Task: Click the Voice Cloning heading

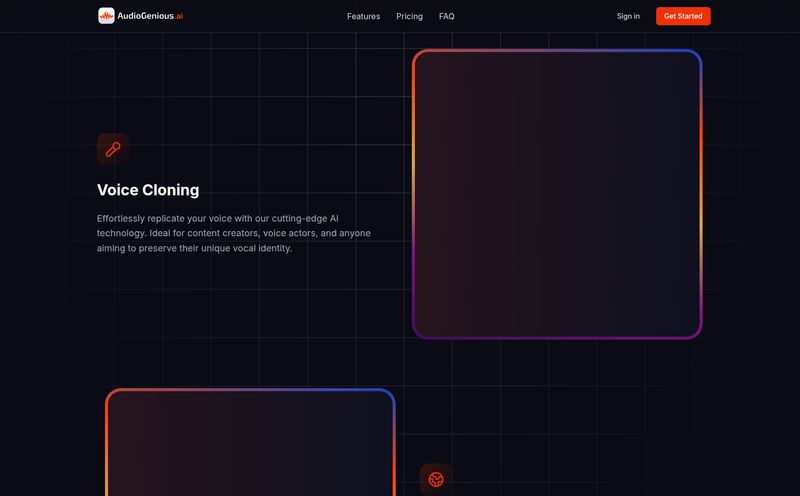Action: pyautogui.click(x=148, y=190)
